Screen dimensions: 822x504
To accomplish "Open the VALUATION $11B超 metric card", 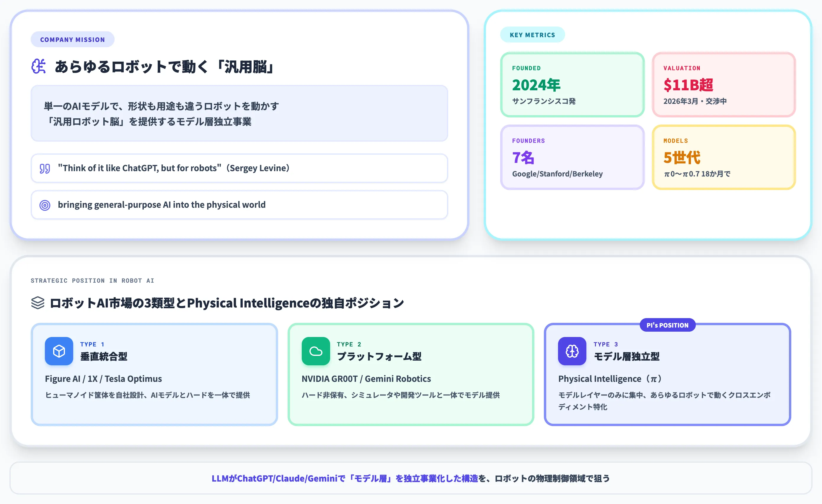I will [724, 85].
